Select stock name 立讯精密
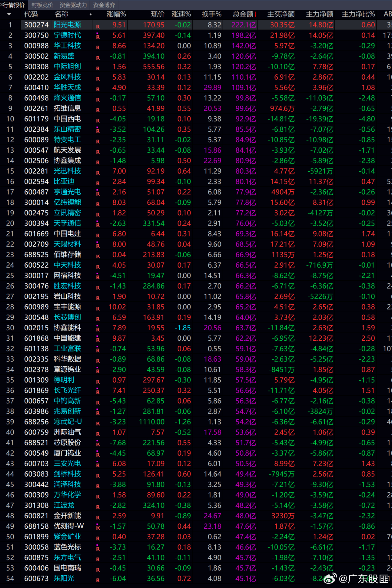The height and width of the screenshot is (588, 392). click(67, 213)
